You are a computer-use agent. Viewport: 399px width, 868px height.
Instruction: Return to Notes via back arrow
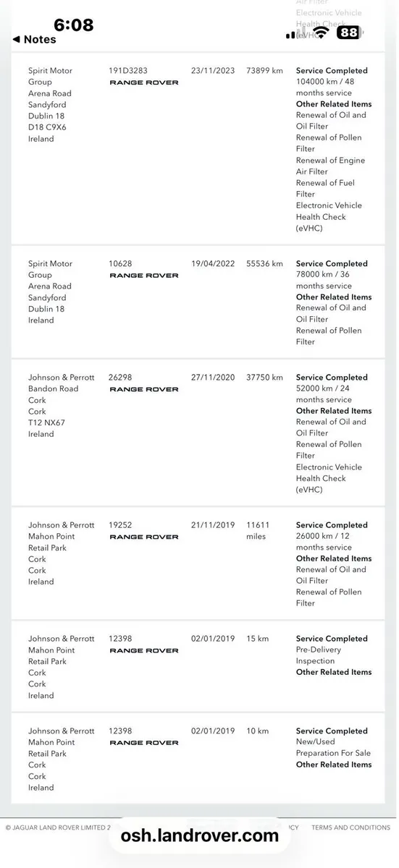click(x=34, y=40)
